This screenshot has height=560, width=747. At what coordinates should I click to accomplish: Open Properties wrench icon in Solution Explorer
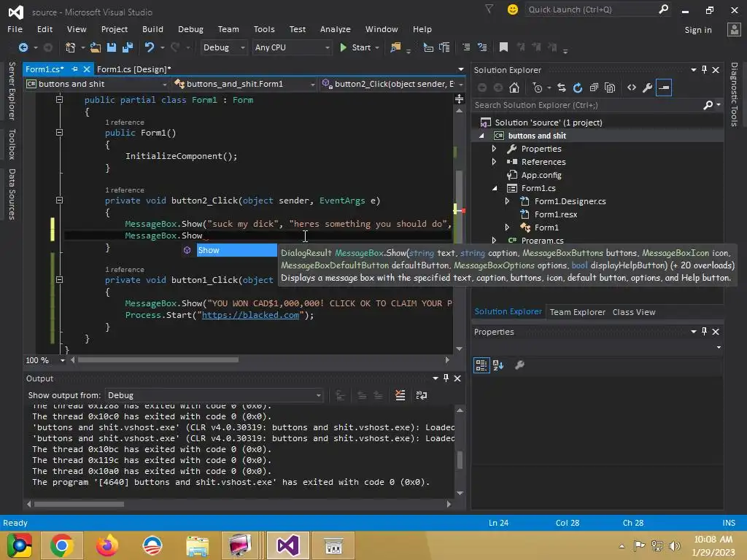click(x=647, y=87)
